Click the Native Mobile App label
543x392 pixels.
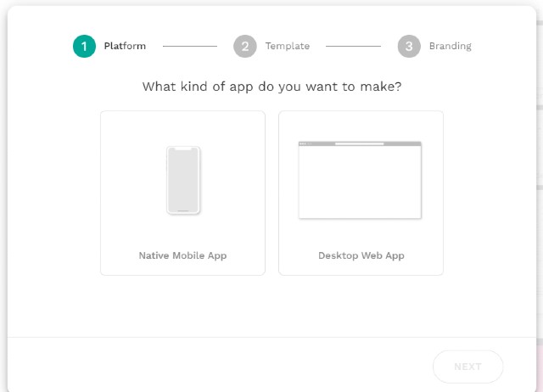click(x=183, y=255)
